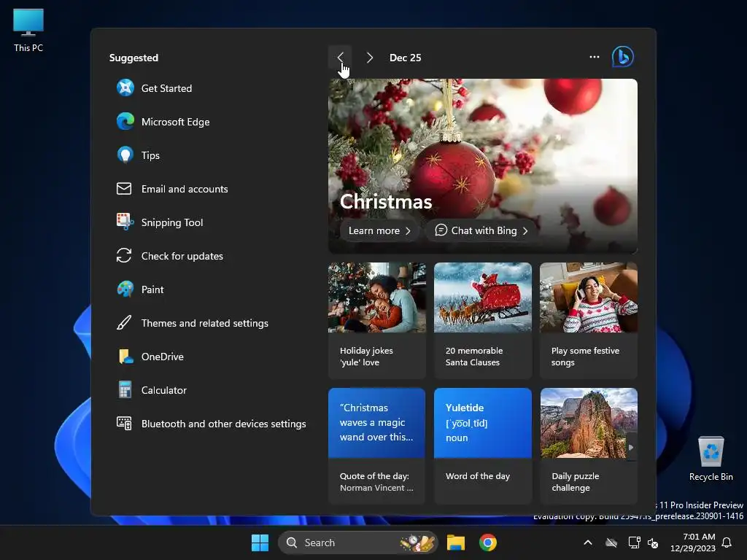
Task: Click the Search box in the taskbar
Action: (357, 542)
